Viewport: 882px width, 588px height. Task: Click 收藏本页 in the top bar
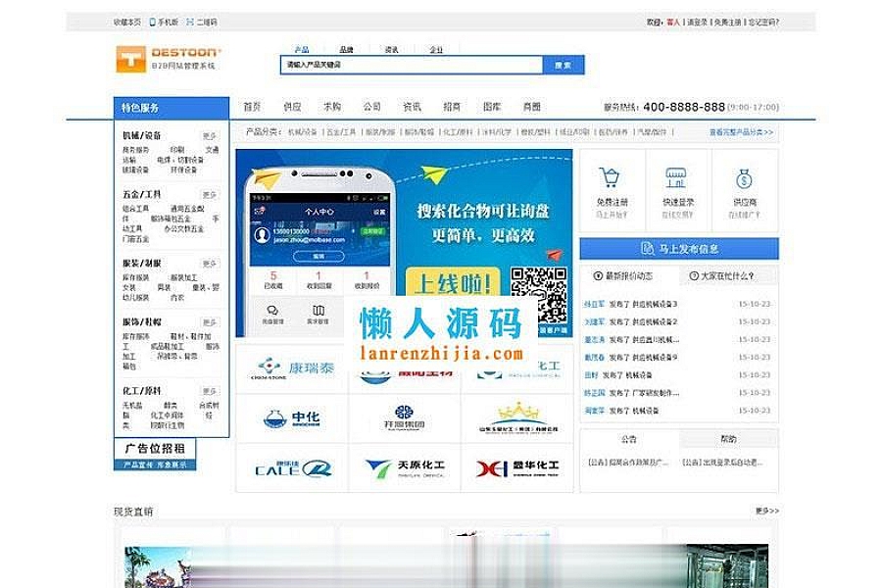(127, 22)
